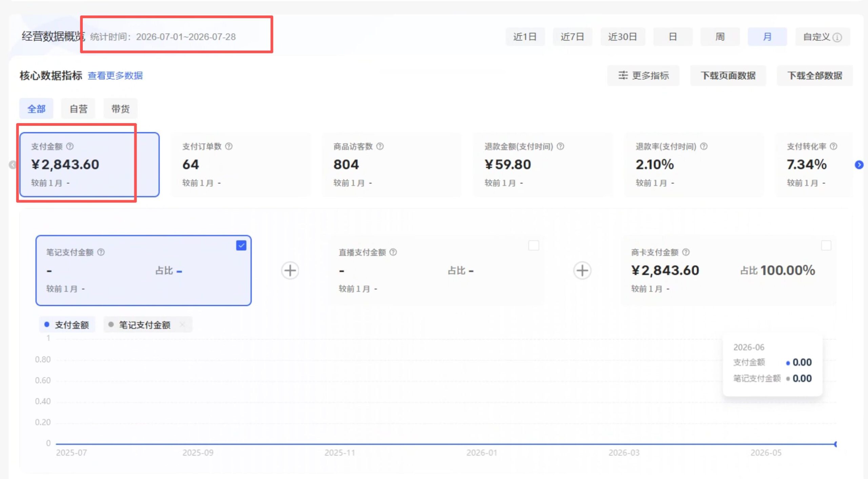Screen dimensions: 868x479
Task: Click help icon next to 退款金额(支付时间)
Action: 560,146
